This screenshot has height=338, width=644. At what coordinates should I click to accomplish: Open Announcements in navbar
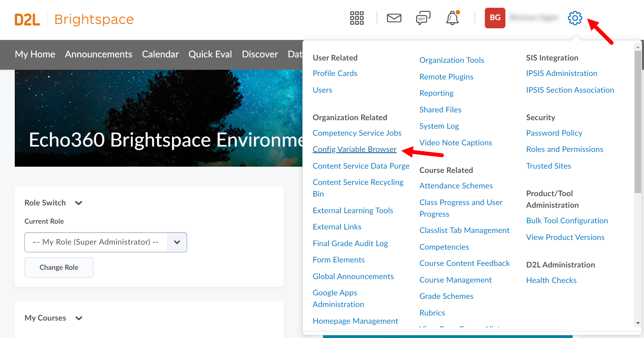pos(99,54)
